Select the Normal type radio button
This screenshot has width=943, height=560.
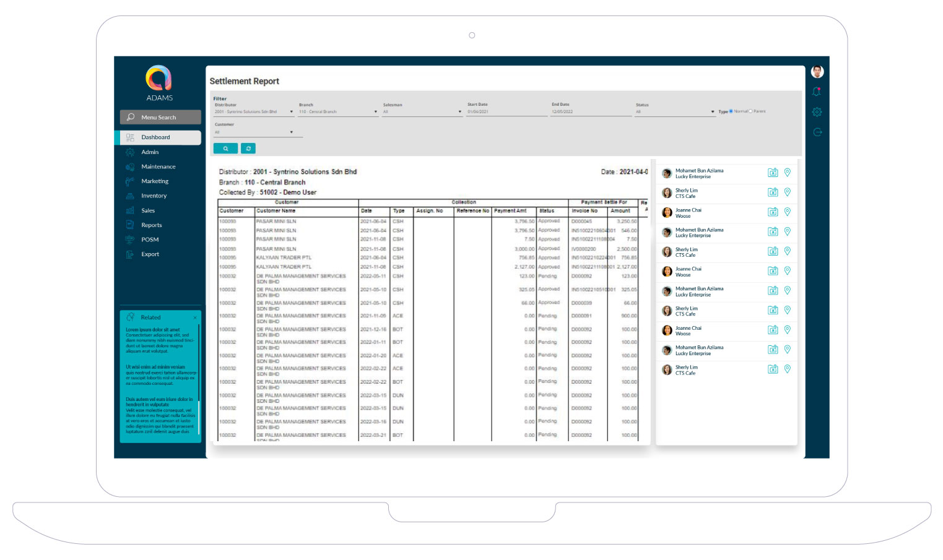731,111
